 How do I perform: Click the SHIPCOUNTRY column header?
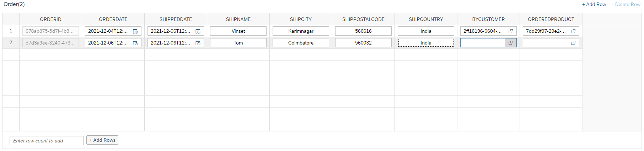click(x=426, y=19)
